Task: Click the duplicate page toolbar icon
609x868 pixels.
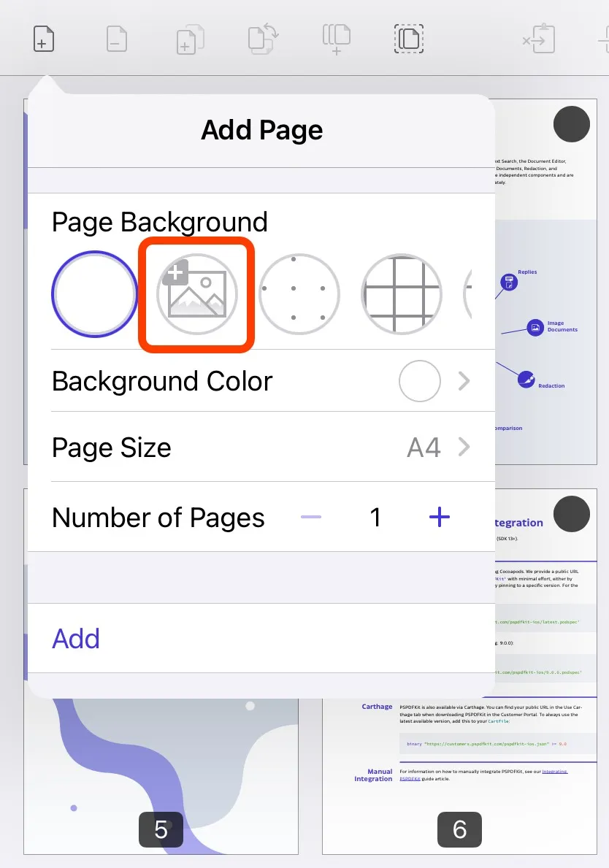Action: (190, 39)
